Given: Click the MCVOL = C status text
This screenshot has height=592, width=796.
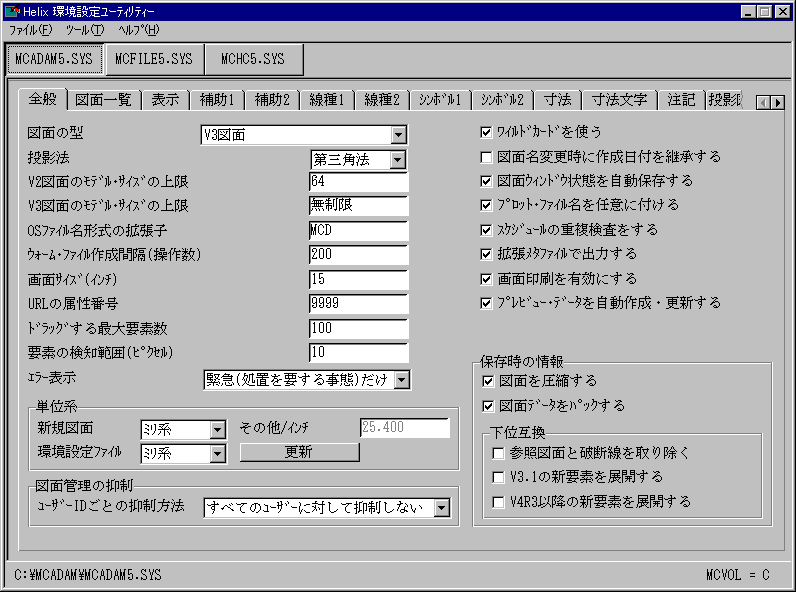Looking at the screenshot, I should [x=738, y=575].
